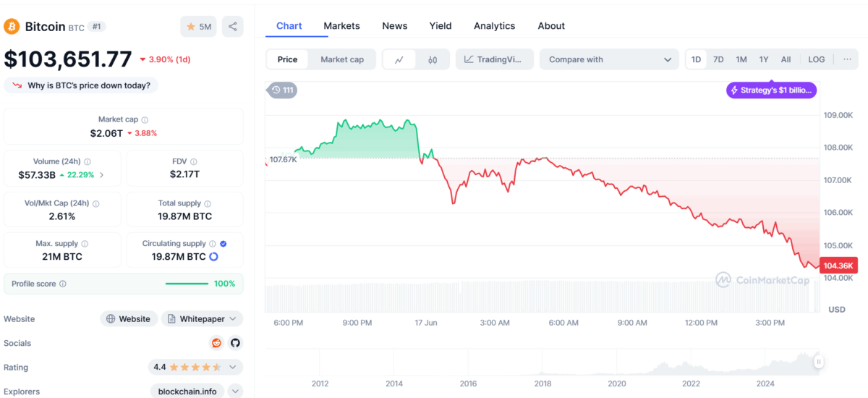Open the Markets tab
Screen dimensions: 868x398
[341, 25]
